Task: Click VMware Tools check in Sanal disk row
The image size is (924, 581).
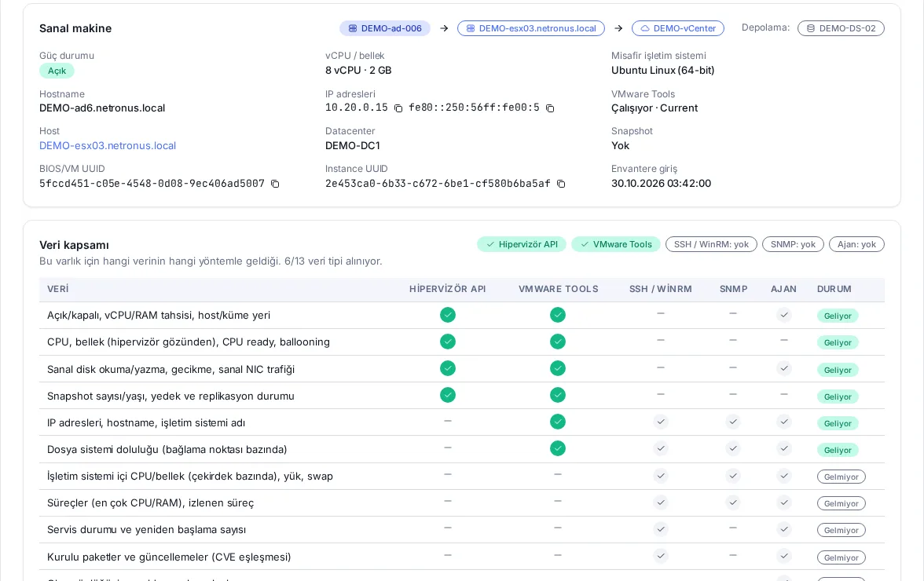Action: click(558, 368)
